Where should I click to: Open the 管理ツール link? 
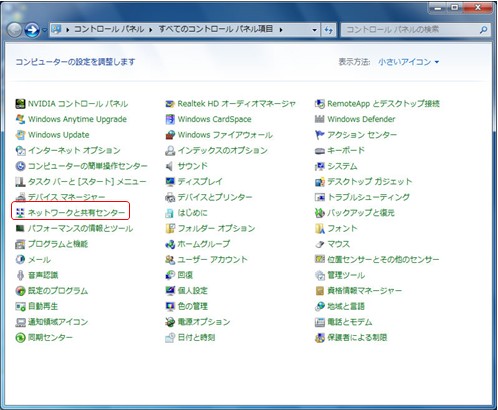(346, 275)
